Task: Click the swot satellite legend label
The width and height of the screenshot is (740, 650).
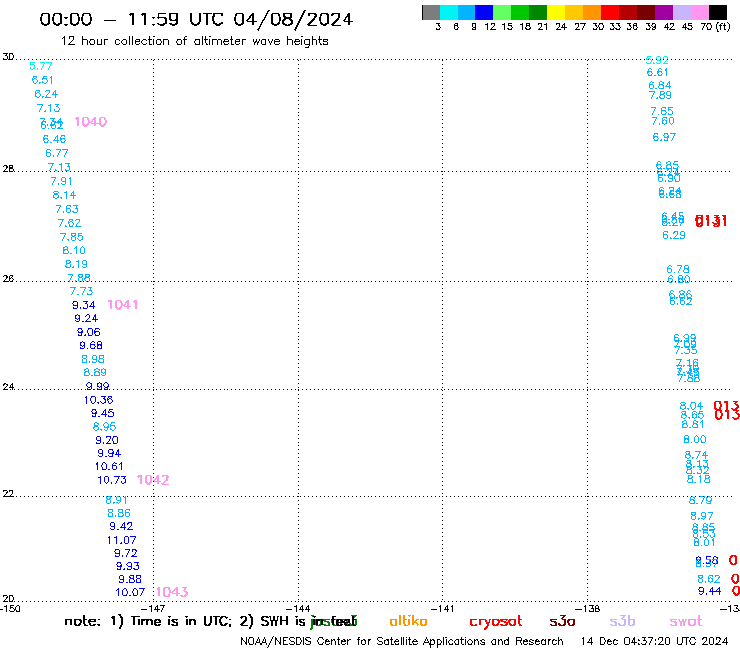Action: point(686,622)
